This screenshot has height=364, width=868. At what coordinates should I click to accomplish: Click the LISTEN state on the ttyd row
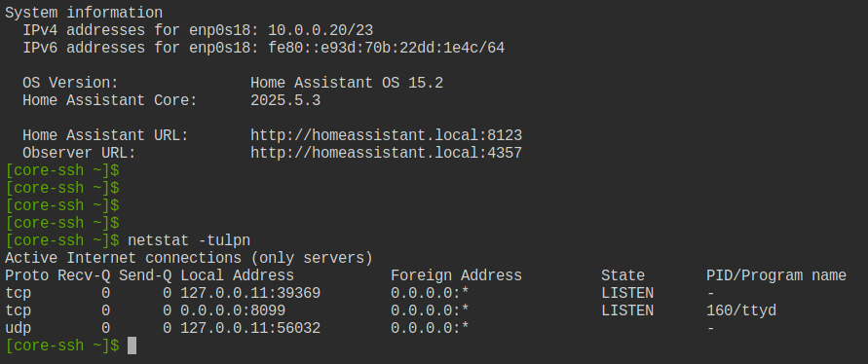627,310
